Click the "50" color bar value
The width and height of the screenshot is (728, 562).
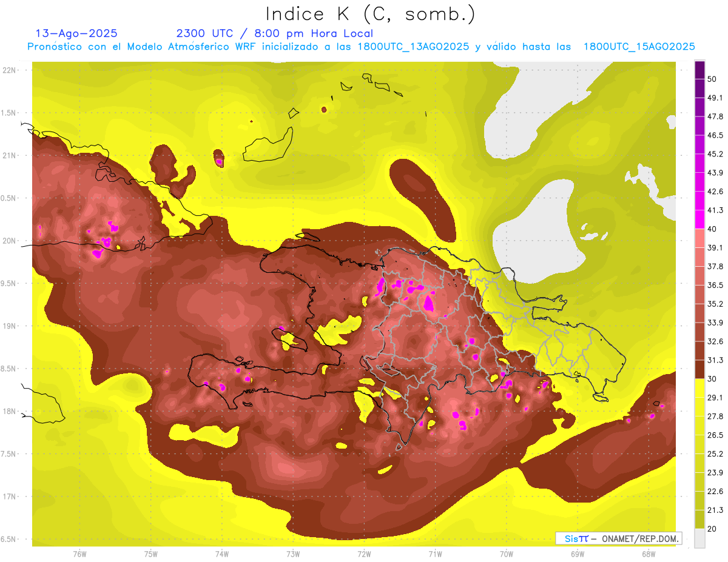tap(712, 79)
